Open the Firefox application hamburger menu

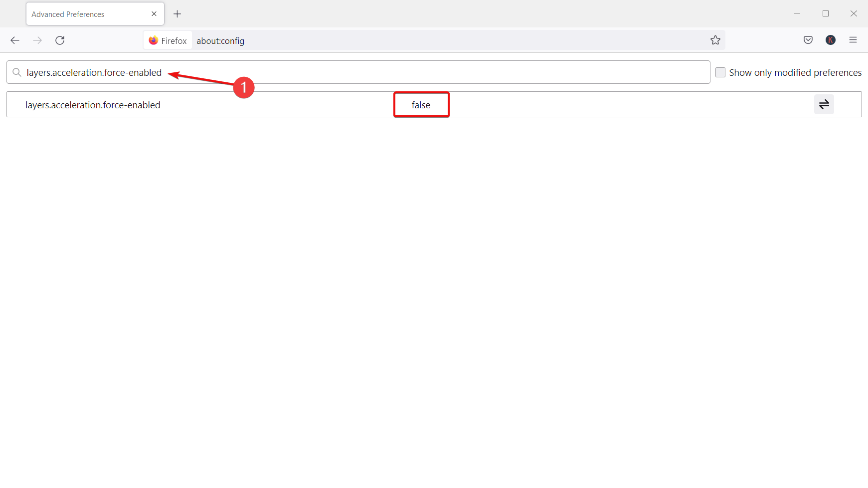tap(853, 40)
